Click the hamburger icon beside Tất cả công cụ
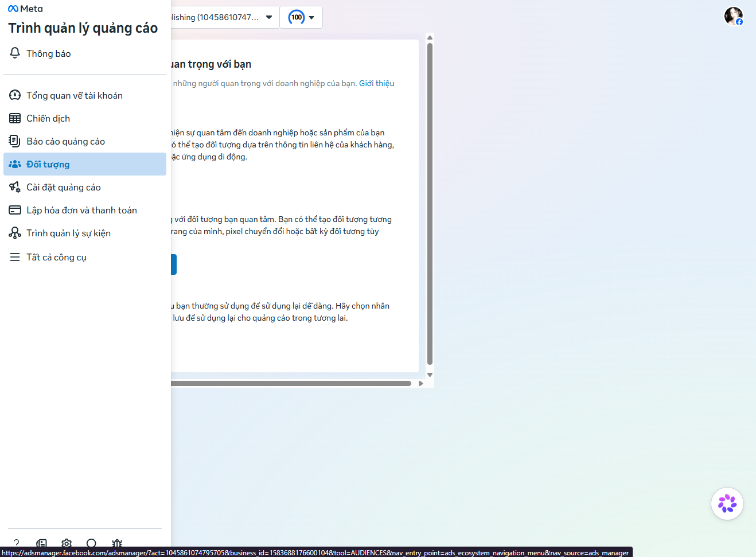The image size is (756, 557). tap(15, 257)
